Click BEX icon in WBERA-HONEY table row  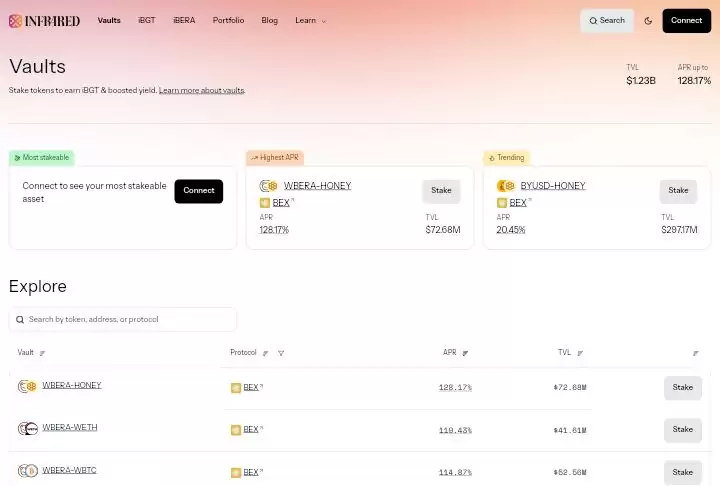coord(236,388)
